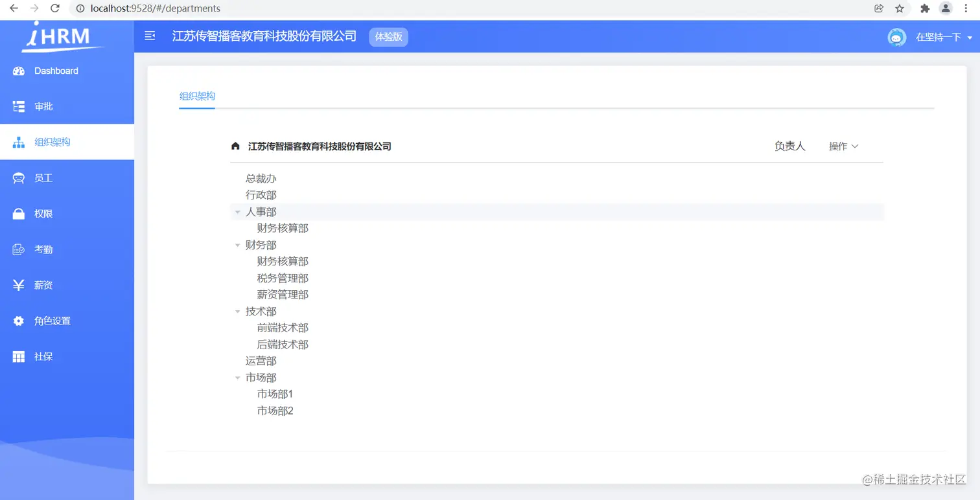The width and height of the screenshot is (980, 500).
Task: Click the 角色设置 label in the sidebar
Action: point(52,321)
